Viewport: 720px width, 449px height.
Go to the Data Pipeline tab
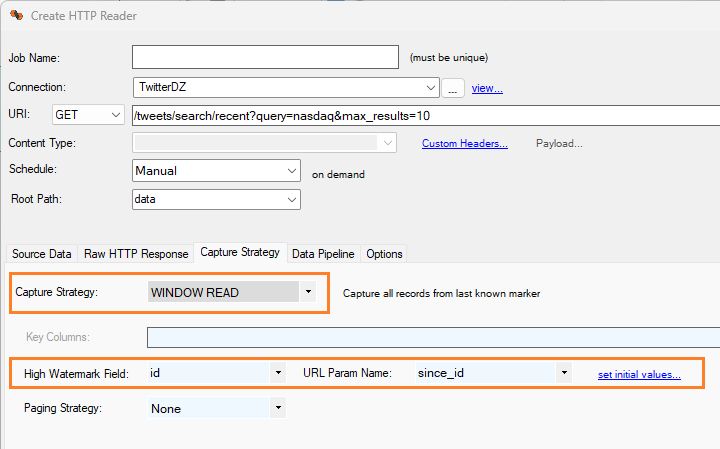(324, 254)
